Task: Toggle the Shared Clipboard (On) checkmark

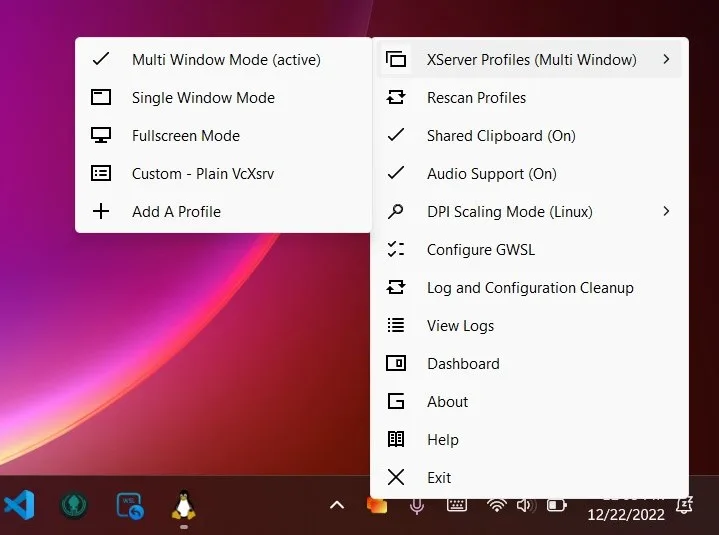Action: [x=396, y=135]
